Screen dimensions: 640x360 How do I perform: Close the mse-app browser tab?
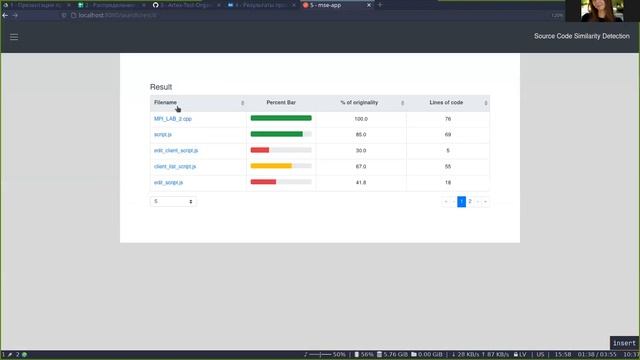(369, 5)
